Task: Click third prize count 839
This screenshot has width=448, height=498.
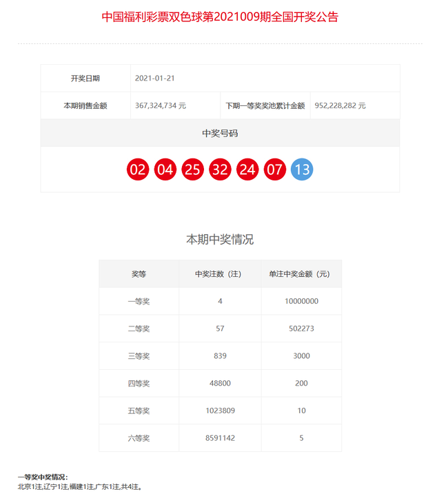Action: pyautogui.click(x=220, y=355)
